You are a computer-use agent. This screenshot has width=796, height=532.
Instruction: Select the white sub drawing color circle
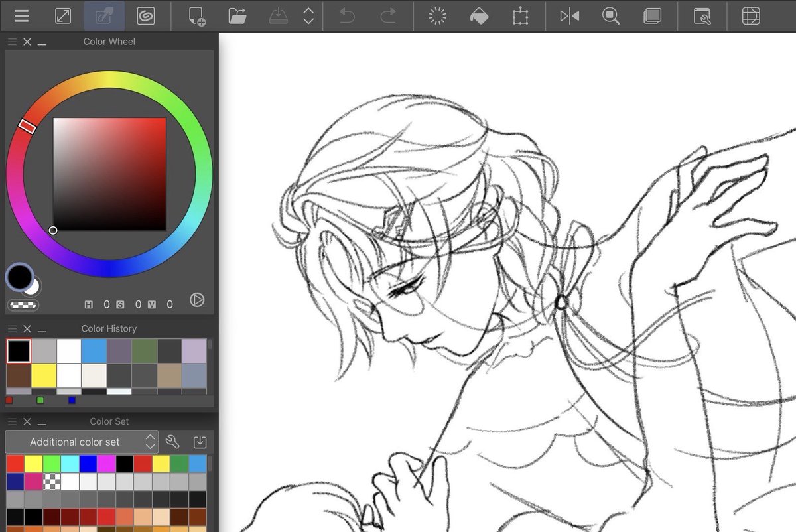pyautogui.click(x=33, y=287)
